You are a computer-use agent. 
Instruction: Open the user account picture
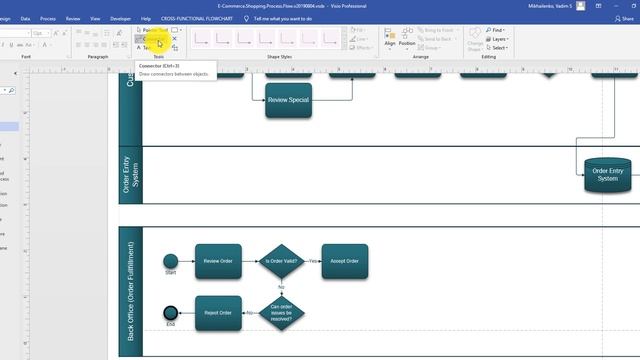581,6
